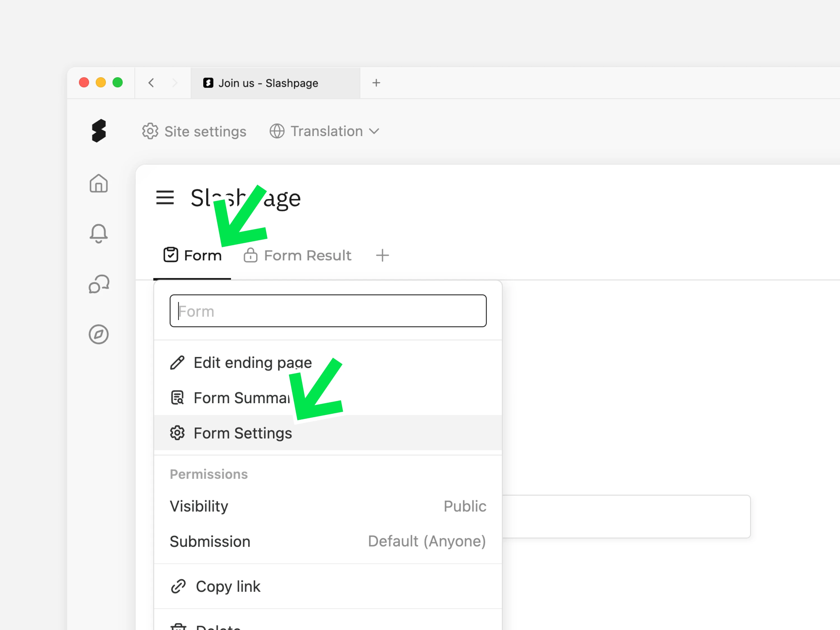Go forward with browser forward arrow

pyautogui.click(x=175, y=83)
